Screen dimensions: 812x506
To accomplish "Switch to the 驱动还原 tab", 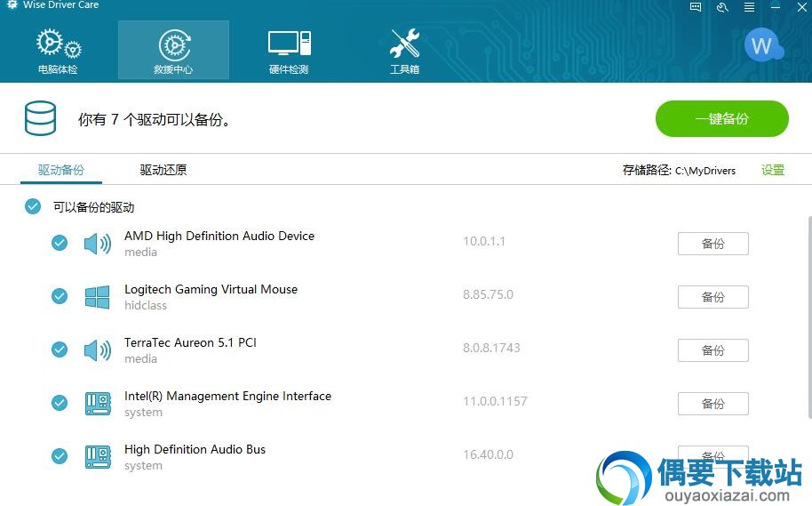I will tap(163, 170).
